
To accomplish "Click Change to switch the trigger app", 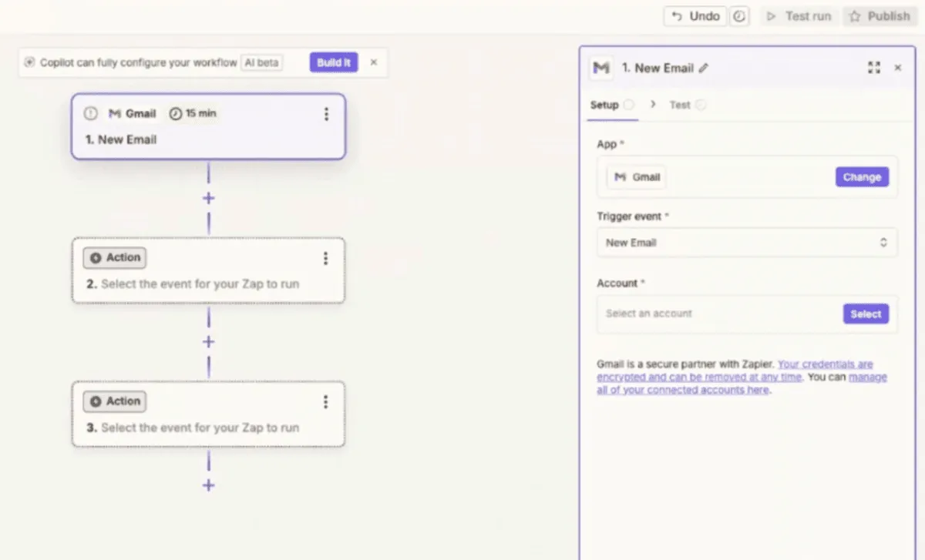I will 861,176.
